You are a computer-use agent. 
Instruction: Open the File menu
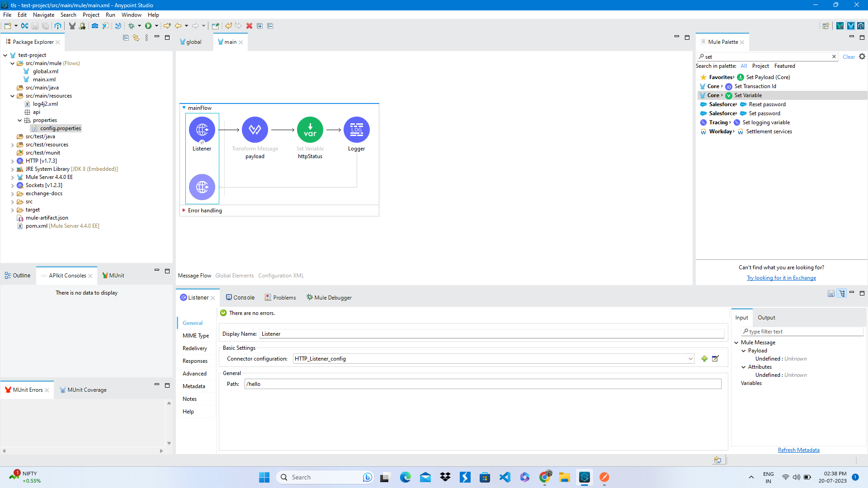7,14
